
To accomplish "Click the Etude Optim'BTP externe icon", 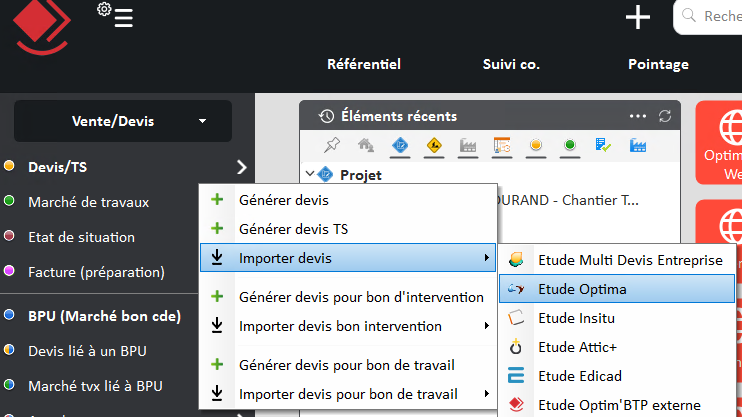I will click(x=516, y=405).
